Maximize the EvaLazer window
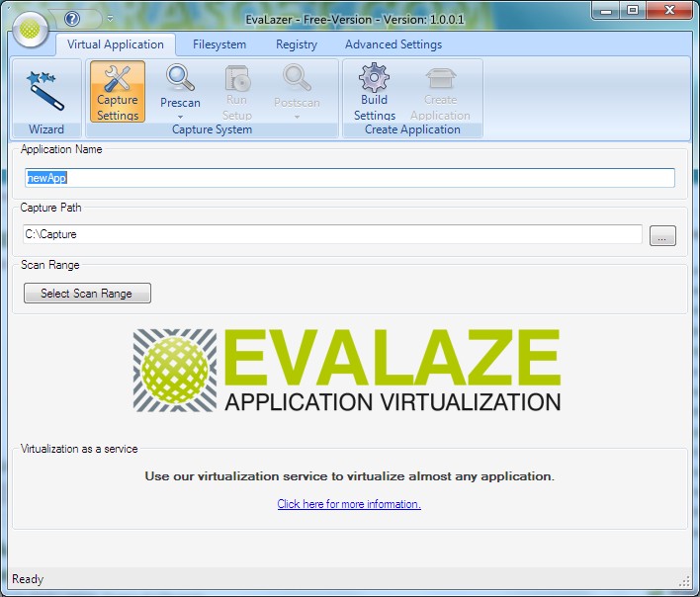Screen dimensions: 700x597 (632, 10)
